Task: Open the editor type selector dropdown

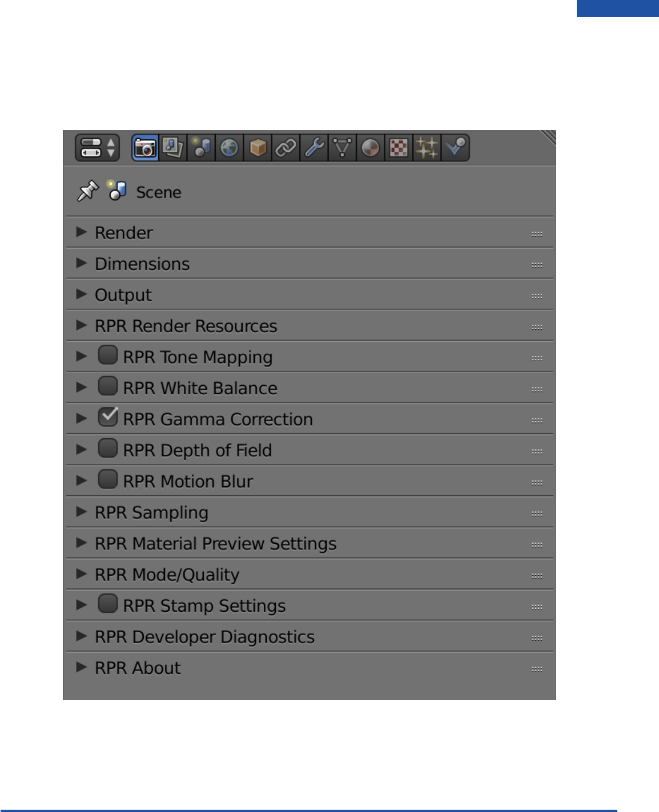Action: coord(97,148)
